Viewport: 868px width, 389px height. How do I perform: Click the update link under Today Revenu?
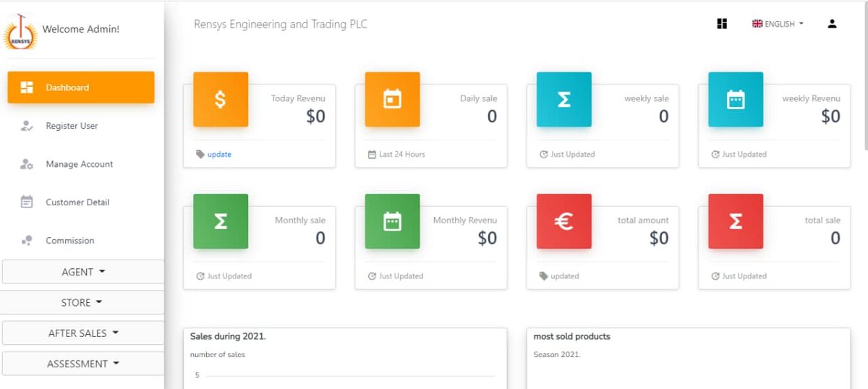219,155
